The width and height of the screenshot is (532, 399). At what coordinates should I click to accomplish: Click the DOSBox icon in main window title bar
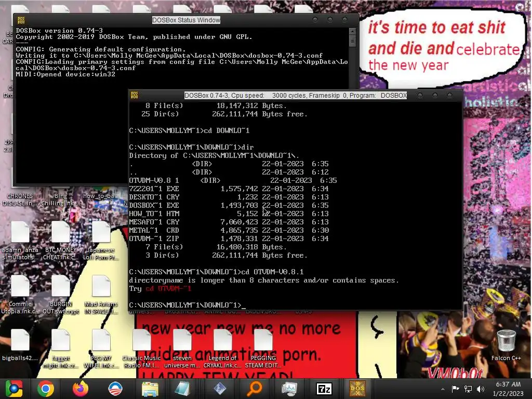click(135, 96)
